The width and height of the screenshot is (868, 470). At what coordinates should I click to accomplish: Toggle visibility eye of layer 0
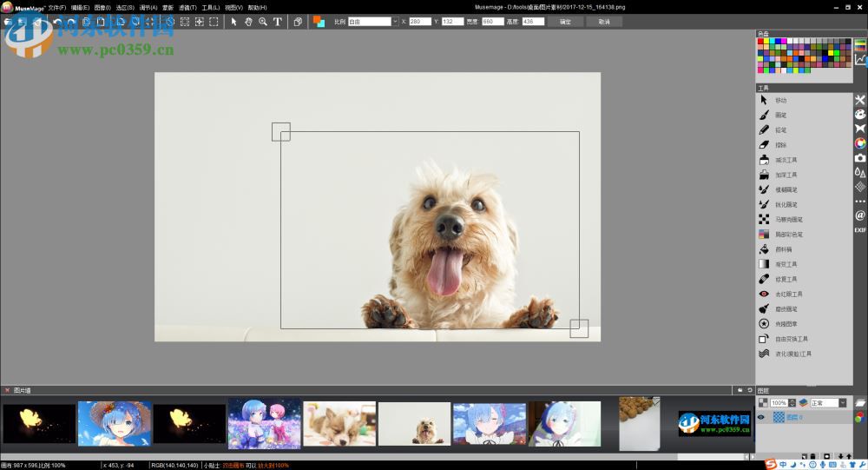click(x=761, y=417)
